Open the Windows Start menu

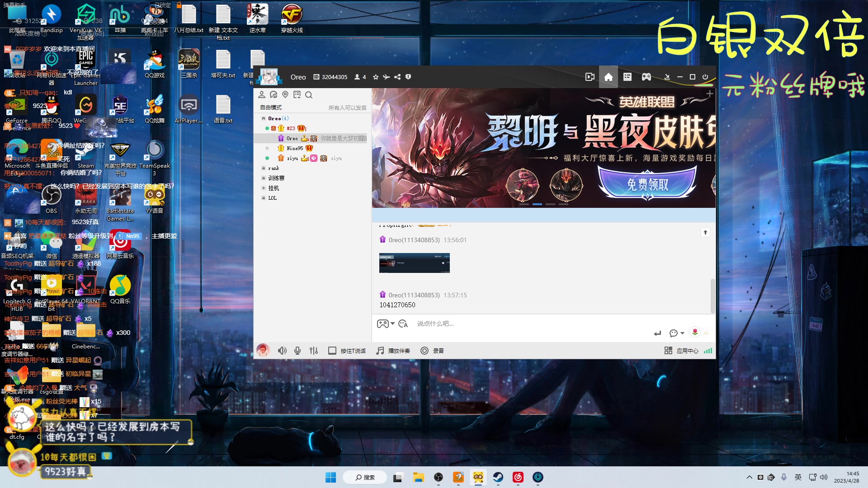330,477
